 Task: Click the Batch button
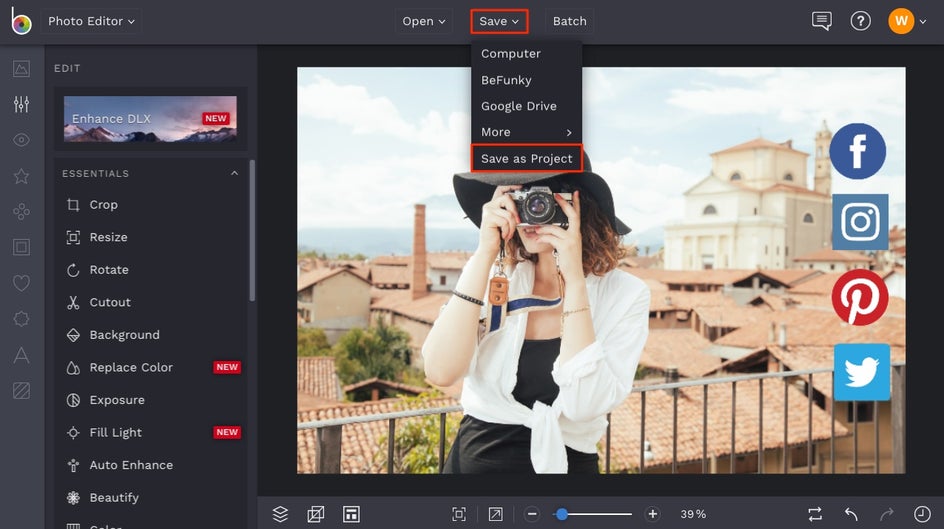570,21
